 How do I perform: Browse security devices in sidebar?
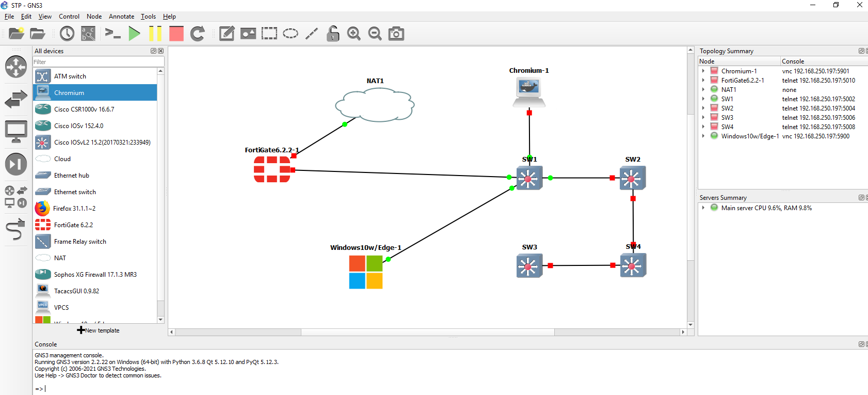pos(16,164)
